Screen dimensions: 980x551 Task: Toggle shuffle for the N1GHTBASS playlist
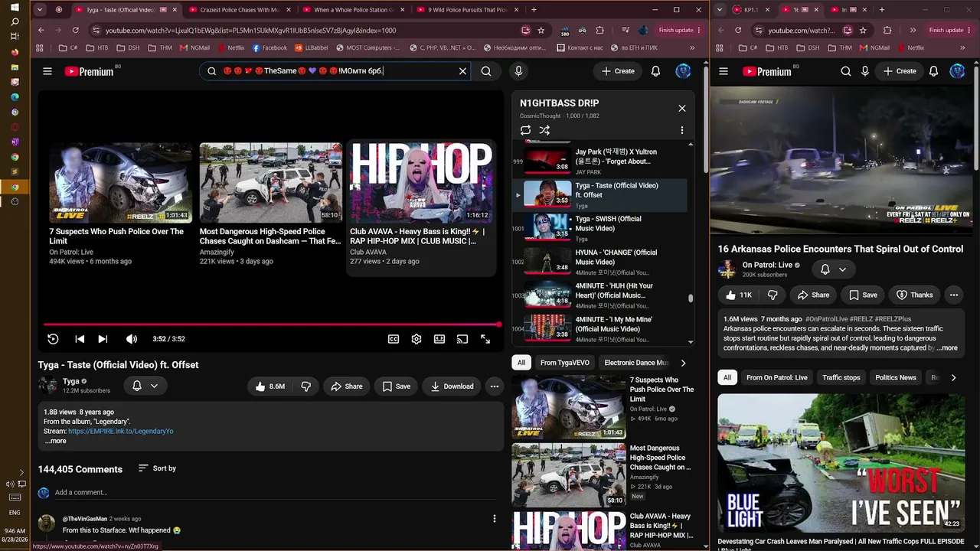click(x=544, y=130)
